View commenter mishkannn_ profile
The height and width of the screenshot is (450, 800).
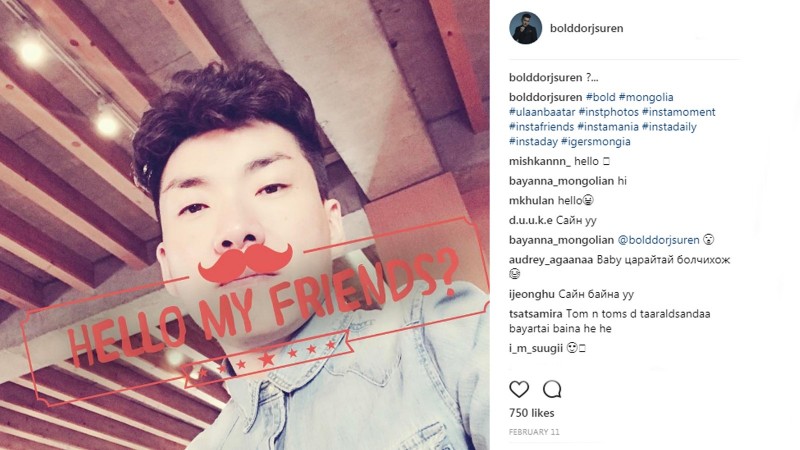[540, 161]
